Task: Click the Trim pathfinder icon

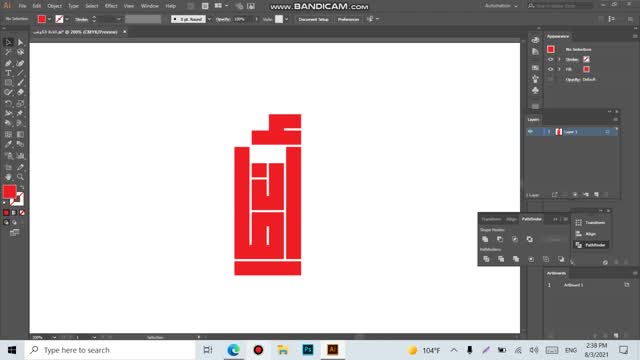Action: (501, 259)
